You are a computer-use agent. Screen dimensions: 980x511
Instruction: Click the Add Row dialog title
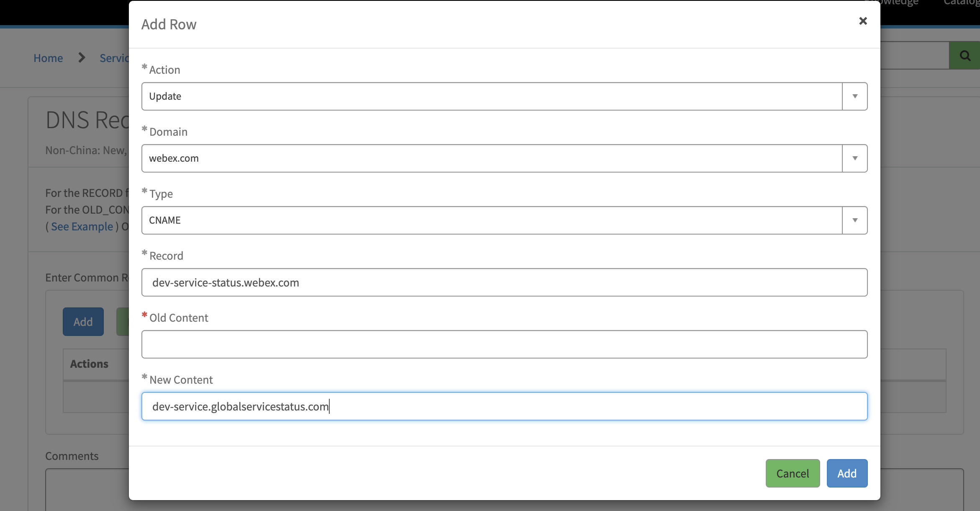169,24
